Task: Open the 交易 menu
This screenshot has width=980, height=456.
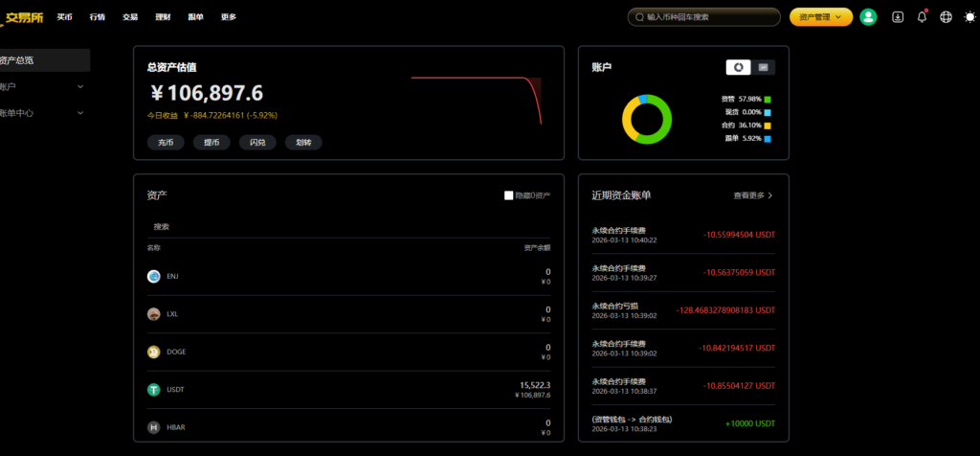Action: click(130, 17)
